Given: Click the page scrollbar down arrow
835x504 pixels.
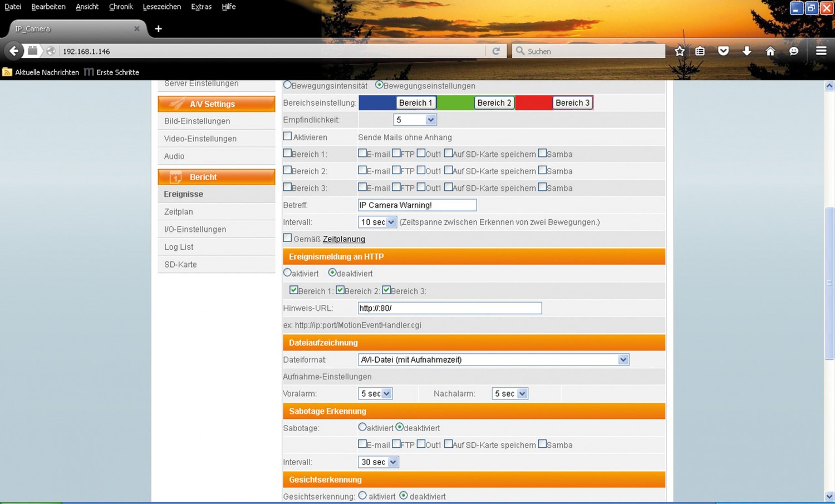Looking at the screenshot, I should coord(829,496).
